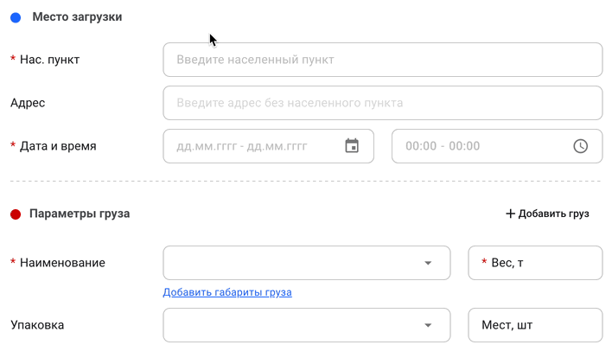
Task: Click the Место загрузки section heading
Action: click(77, 17)
